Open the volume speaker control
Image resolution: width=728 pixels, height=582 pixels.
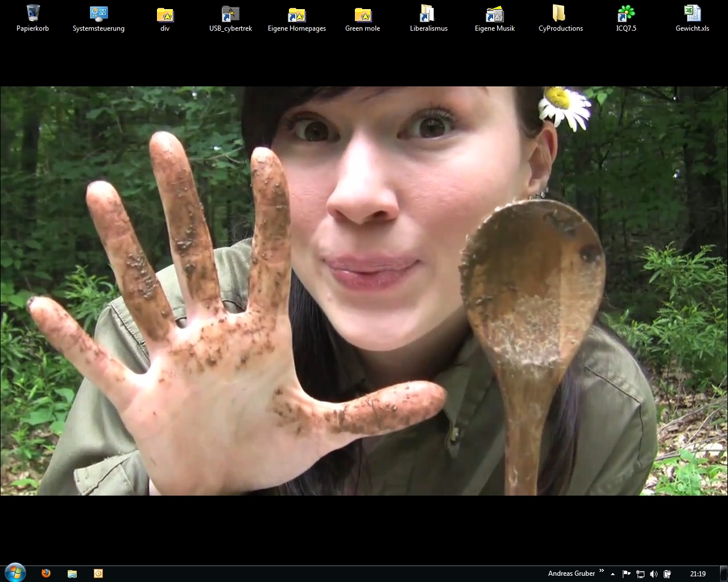click(653, 574)
